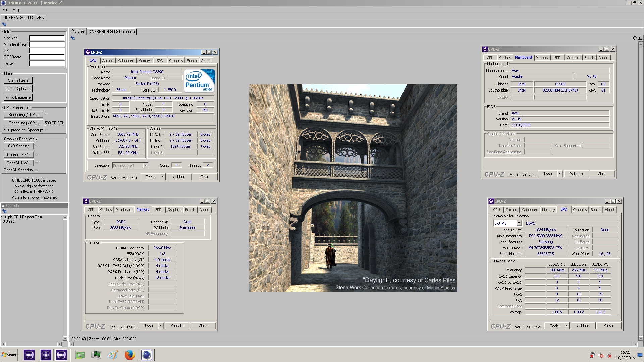The height and width of the screenshot is (362, 644).
Task: Click the Start all tests button
Action: [x=18, y=80]
